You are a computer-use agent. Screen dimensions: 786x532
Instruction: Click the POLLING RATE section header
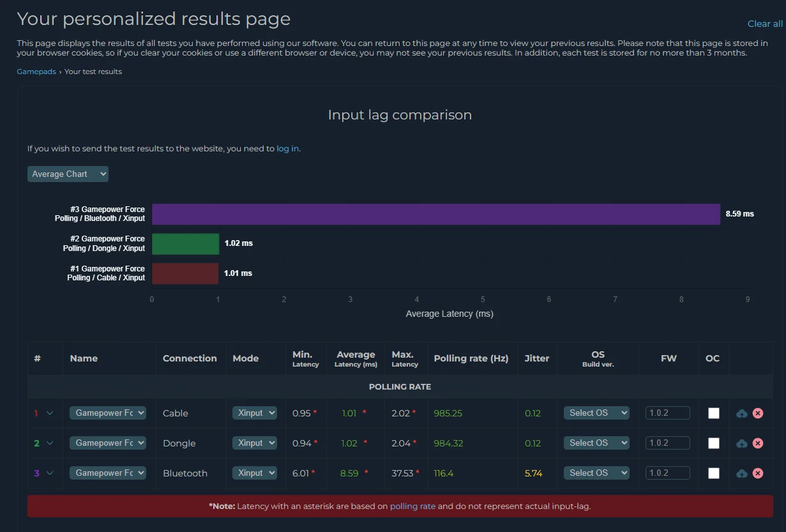pos(400,387)
